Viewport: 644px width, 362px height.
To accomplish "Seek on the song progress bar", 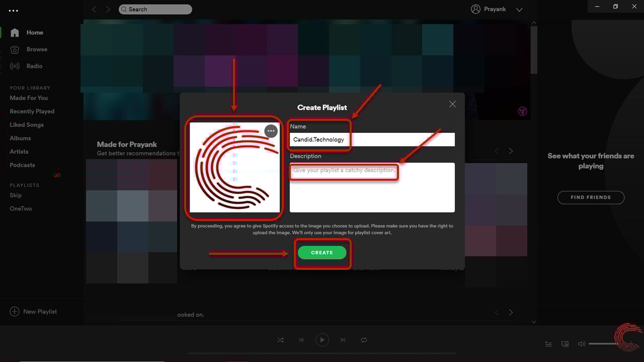I will coord(322,353).
